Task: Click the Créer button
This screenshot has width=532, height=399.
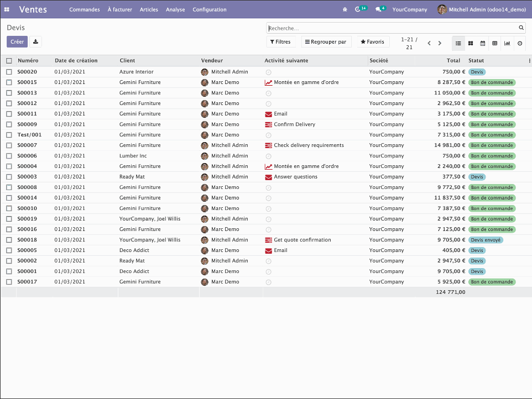Action: tap(17, 41)
